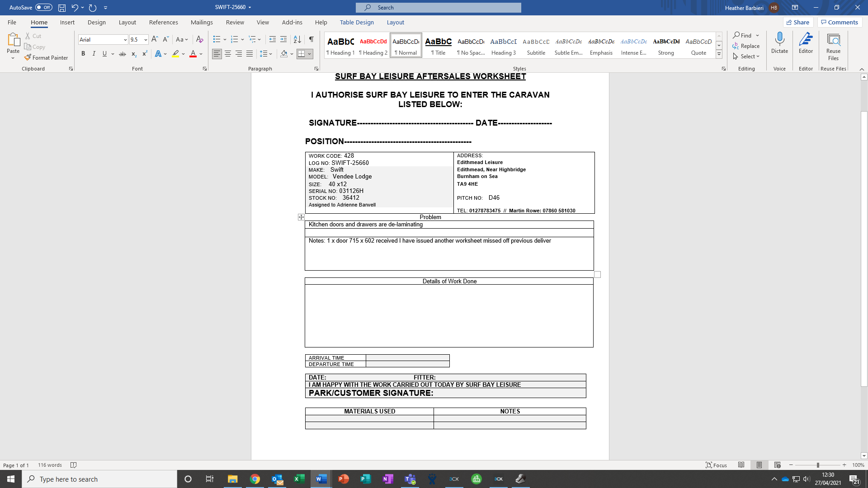The image size is (868, 488).
Task: Open the font size dropdown
Action: [x=146, y=40]
